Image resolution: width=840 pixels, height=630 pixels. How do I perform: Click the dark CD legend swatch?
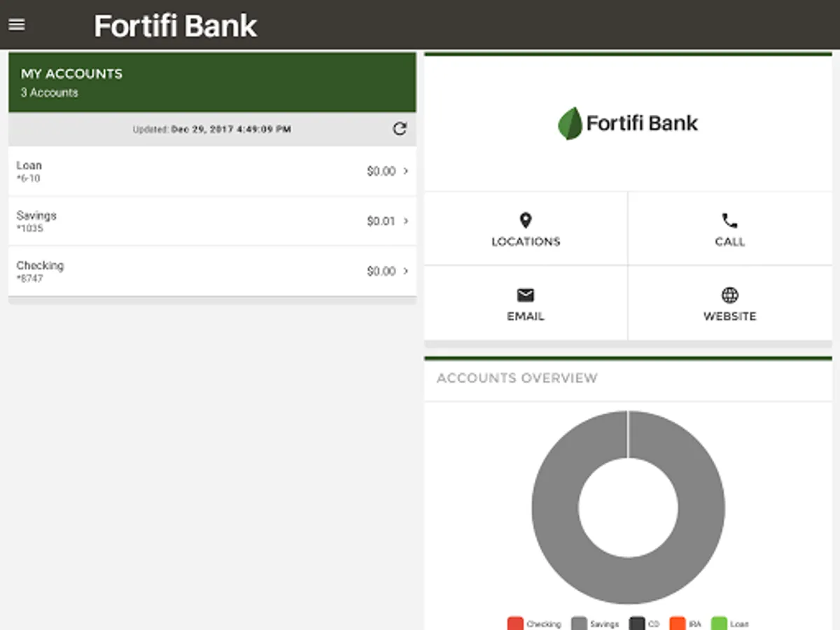[636, 624]
